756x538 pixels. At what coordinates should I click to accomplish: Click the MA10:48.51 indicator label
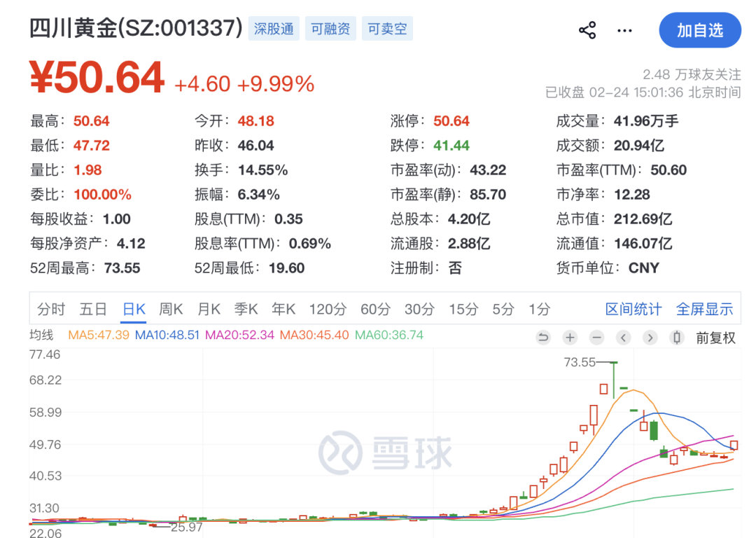pos(167,335)
